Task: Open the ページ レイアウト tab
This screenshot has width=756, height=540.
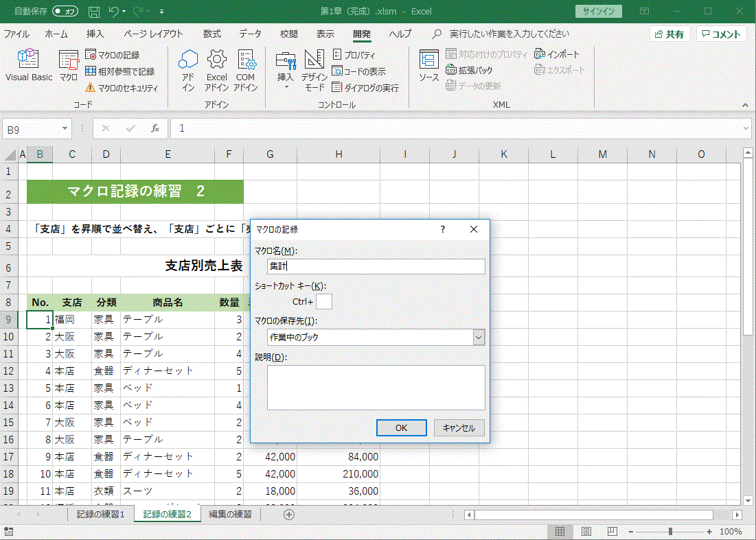Action: 153,34
